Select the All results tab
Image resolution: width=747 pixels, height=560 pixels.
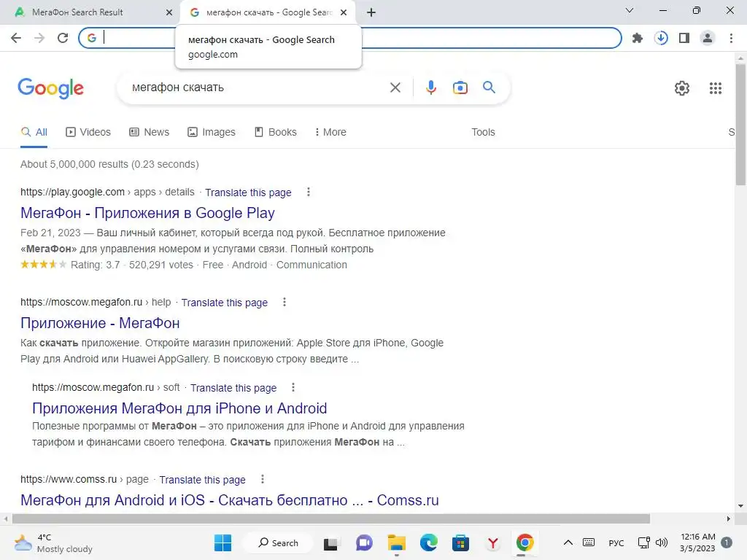tap(34, 132)
